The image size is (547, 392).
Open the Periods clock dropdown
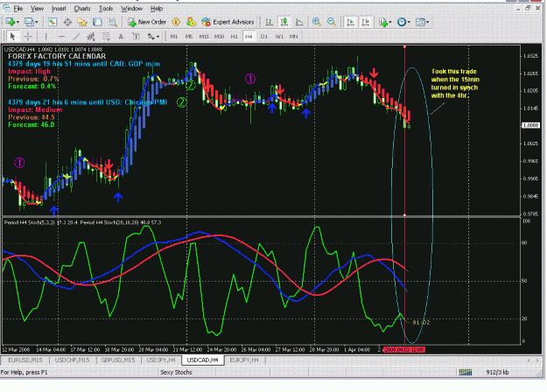click(x=403, y=23)
